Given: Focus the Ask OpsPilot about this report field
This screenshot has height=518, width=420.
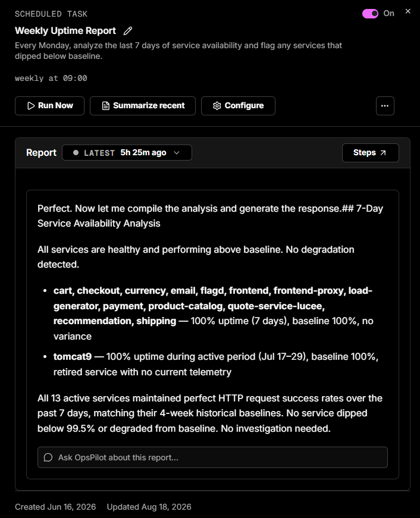Looking at the screenshot, I should pos(212,457).
